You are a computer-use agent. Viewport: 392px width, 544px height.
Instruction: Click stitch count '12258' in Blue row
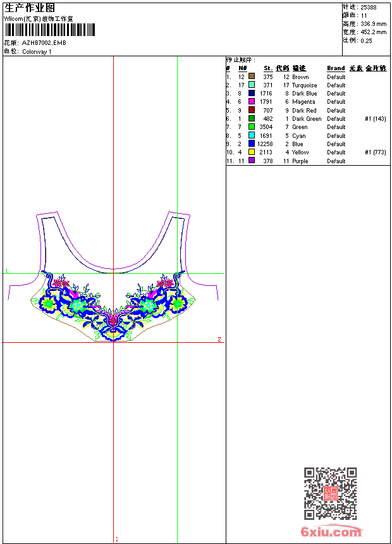point(265,144)
